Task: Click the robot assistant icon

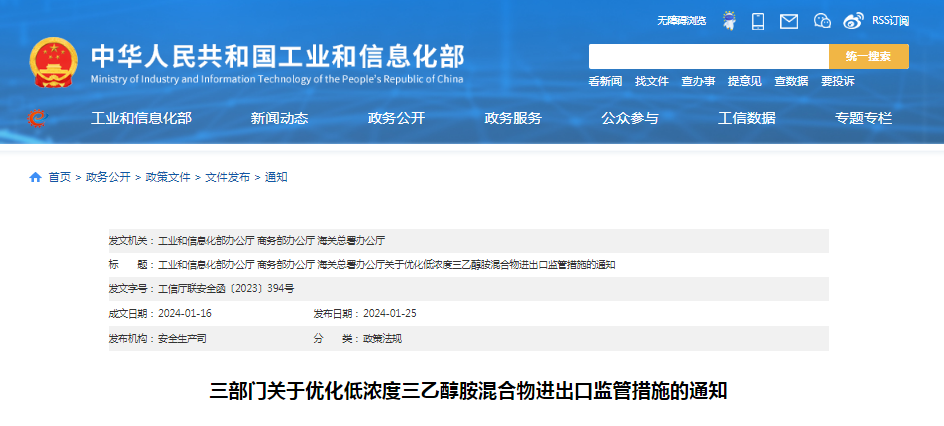Action: (x=729, y=20)
